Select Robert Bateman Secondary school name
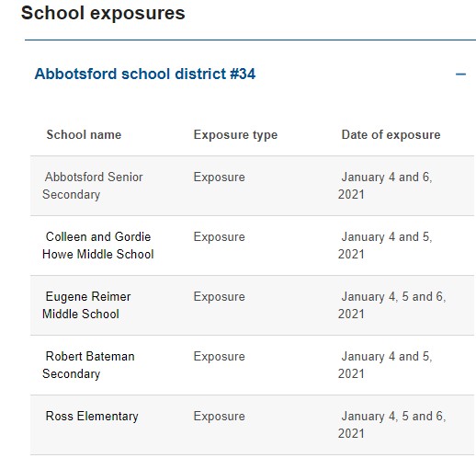The image size is (476, 458). (88, 365)
